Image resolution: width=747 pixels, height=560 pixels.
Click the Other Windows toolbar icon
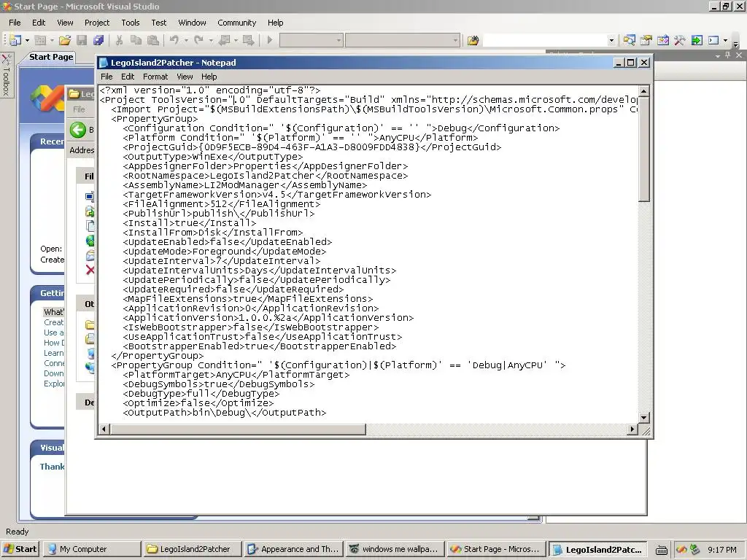(x=713, y=41)
